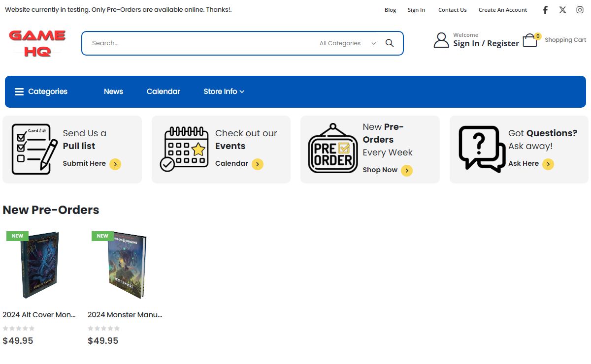Open the 2024 Alt Cover Mon... title
Viewport: 591px width, 364px height.
point(39,315)
